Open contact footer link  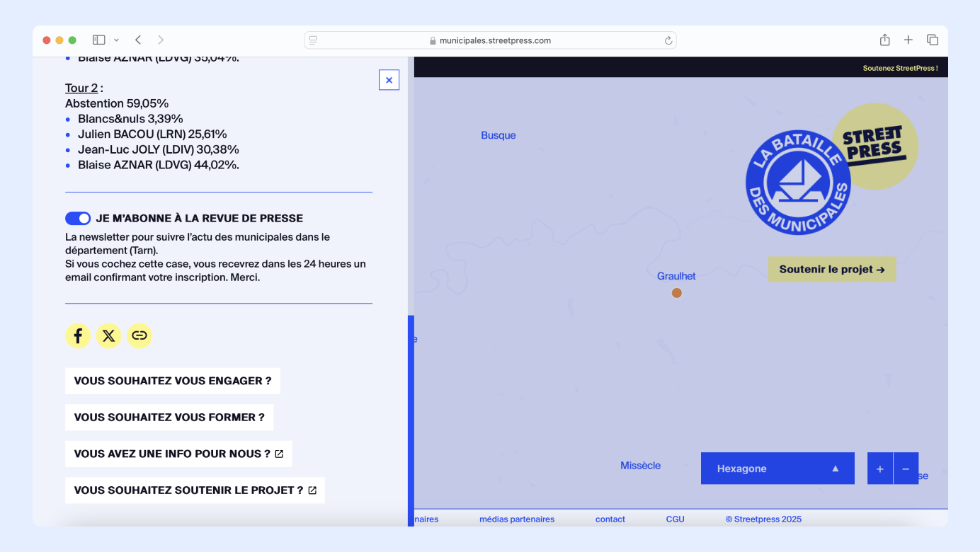[x=610, y=519]
